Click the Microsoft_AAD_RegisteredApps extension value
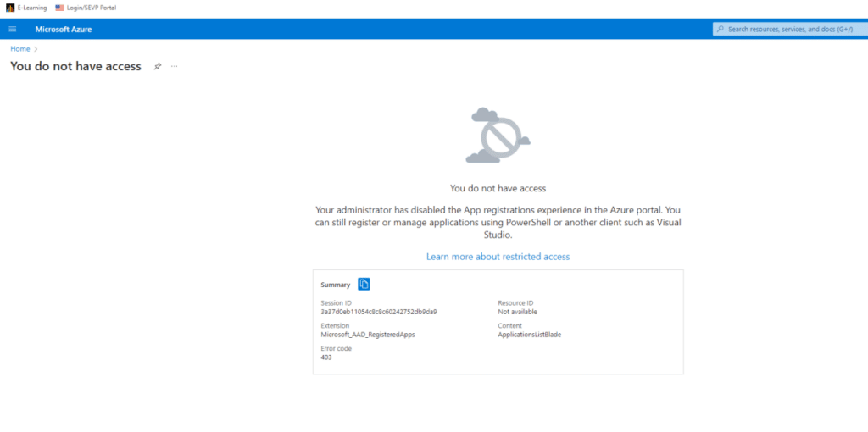 pyautogui.click(x=367, y=335)
